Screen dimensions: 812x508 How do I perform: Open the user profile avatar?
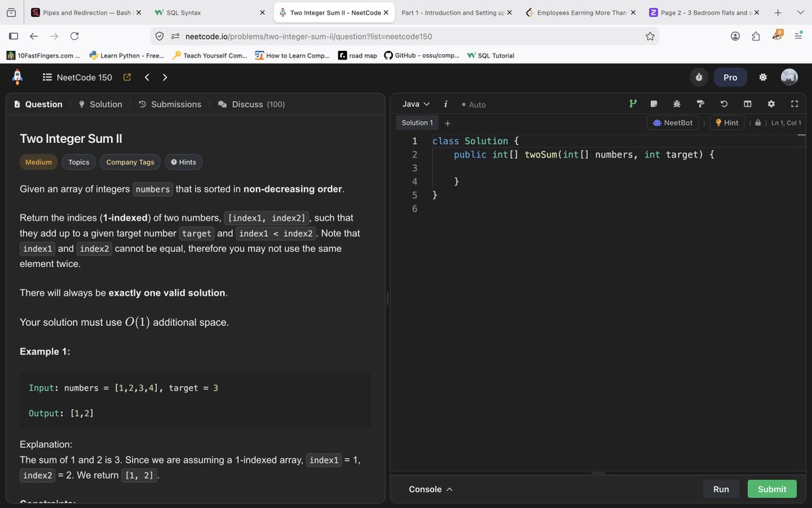tap(789, 77)
